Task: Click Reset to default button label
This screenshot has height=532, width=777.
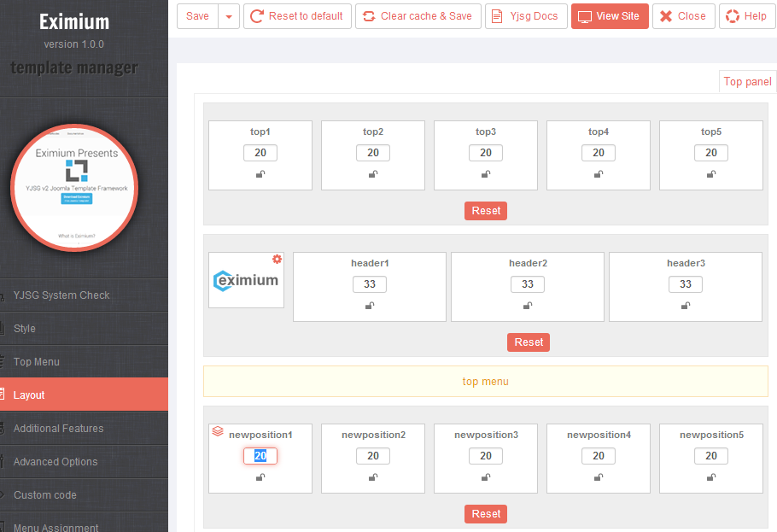Action: coord(306,16)
